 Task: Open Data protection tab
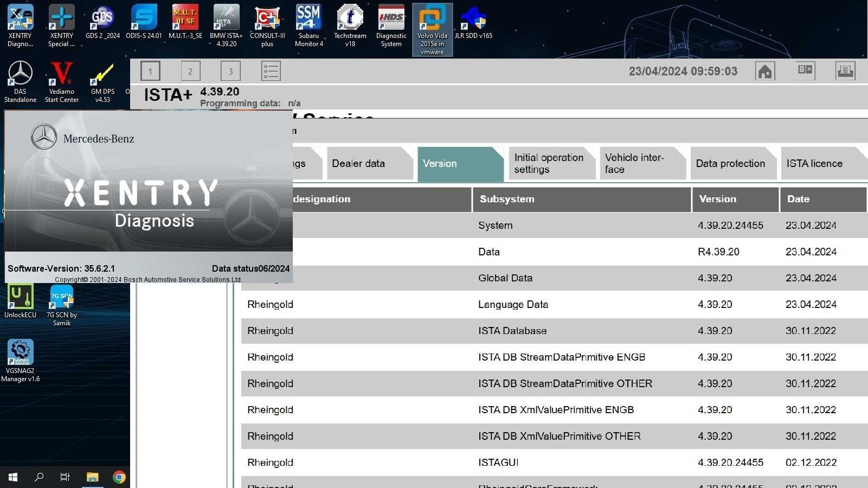coord(733,163)
